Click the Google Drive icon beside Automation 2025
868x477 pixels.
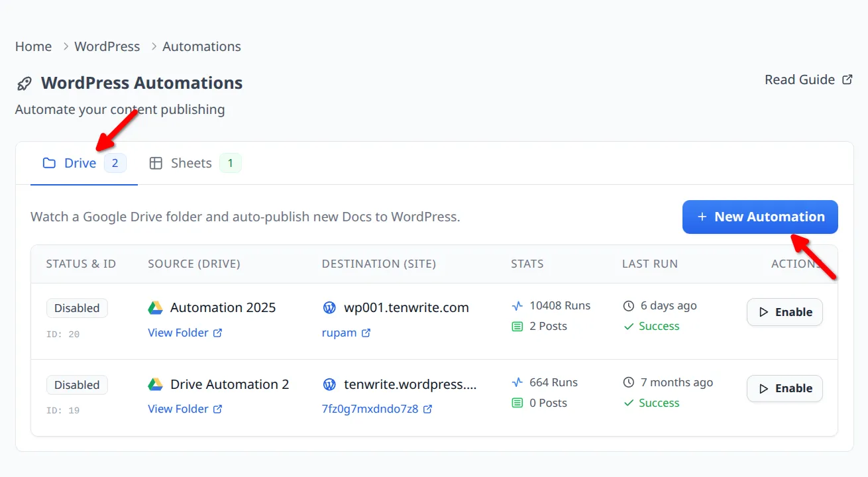click(155, 307)
